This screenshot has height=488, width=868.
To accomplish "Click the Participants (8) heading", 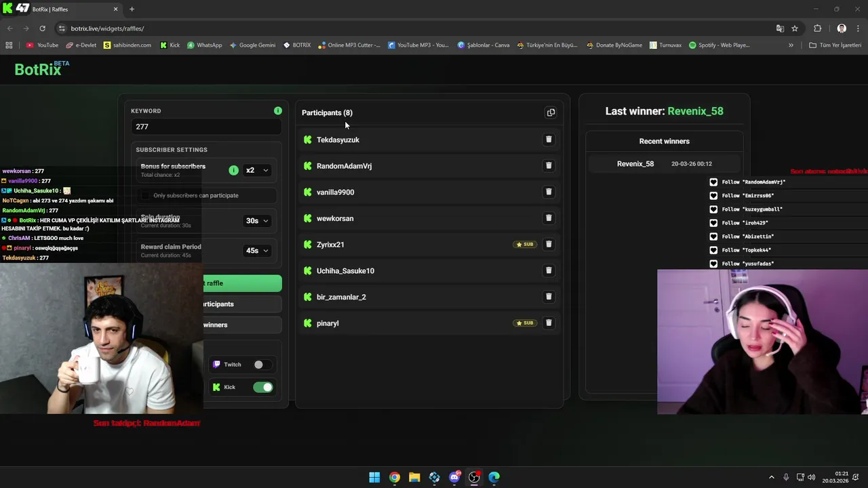I will [327, 113].
